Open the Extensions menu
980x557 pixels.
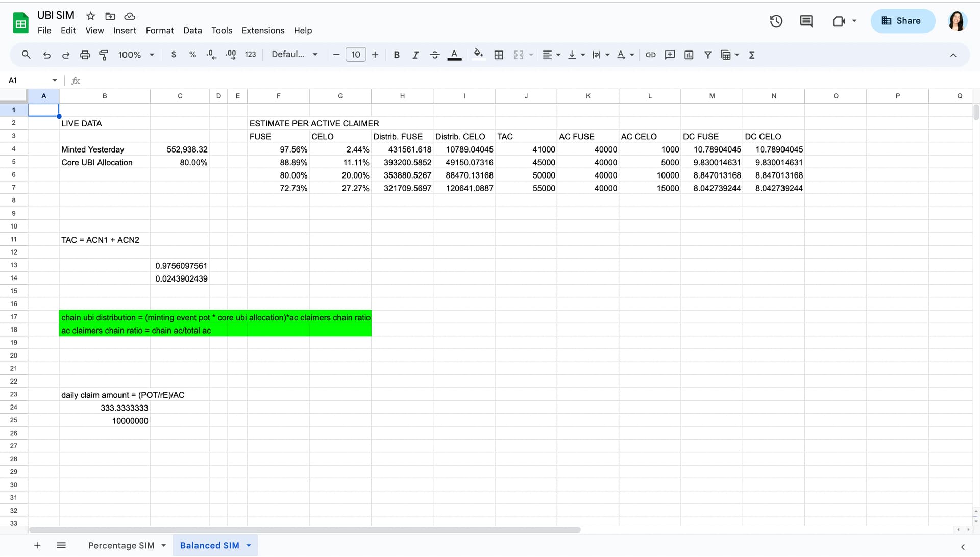263,30
